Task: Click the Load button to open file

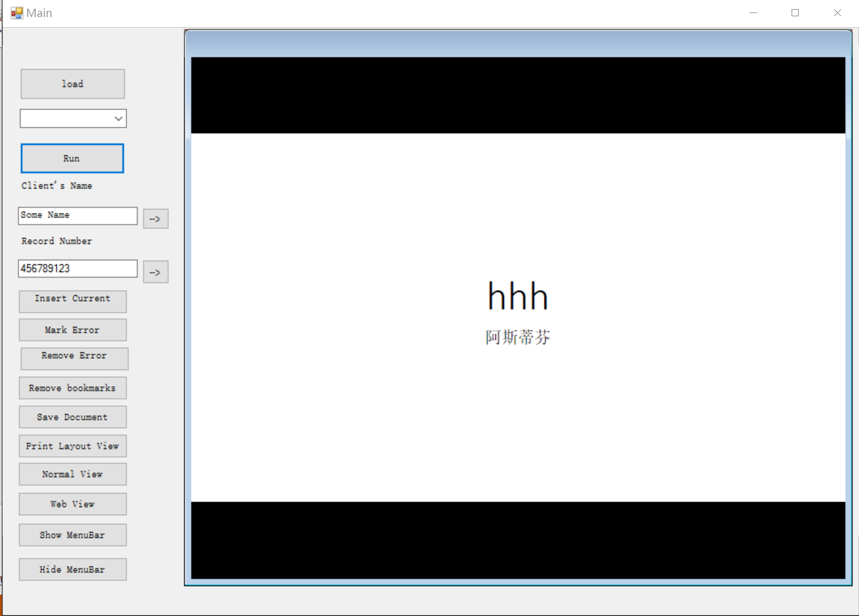Action: pos(72,83)
